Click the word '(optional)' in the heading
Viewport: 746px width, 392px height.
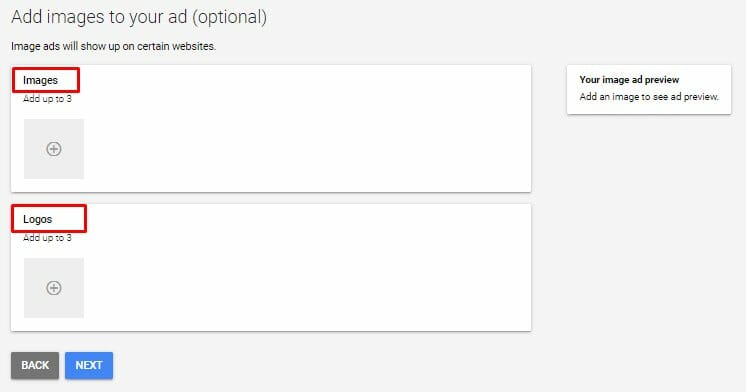pyautogui.click(x=229, y=17)
